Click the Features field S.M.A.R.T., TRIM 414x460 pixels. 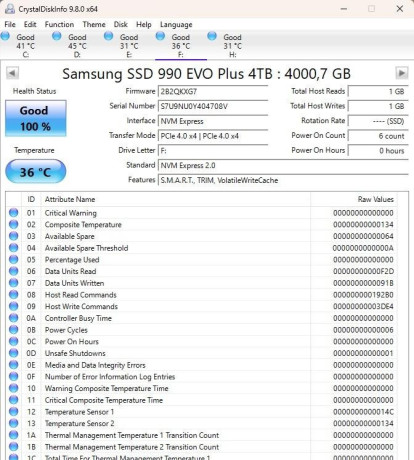(283, 180)
